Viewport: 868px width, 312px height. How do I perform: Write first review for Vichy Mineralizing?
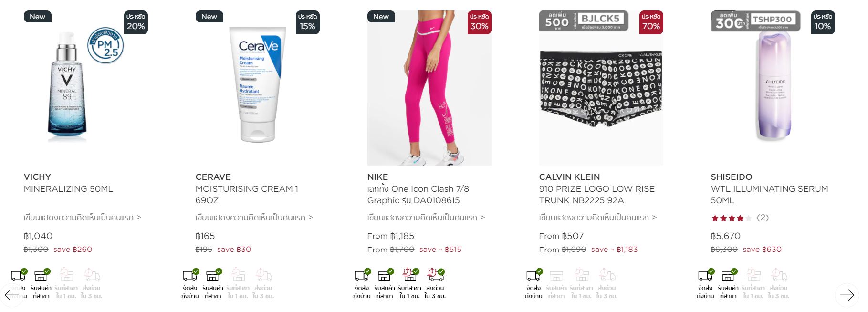coord(83,218)
